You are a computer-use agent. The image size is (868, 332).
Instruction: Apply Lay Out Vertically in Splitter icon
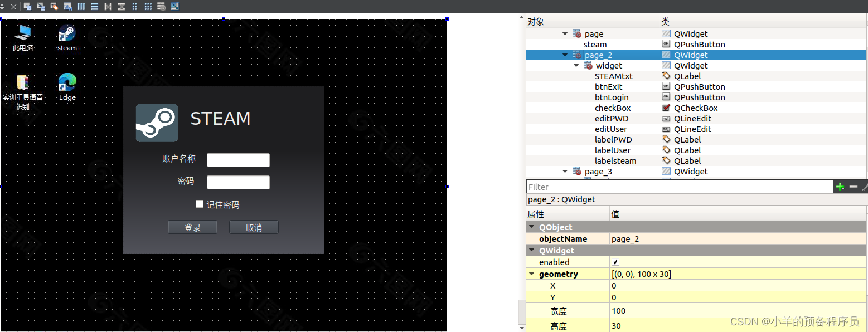(122, 7)
